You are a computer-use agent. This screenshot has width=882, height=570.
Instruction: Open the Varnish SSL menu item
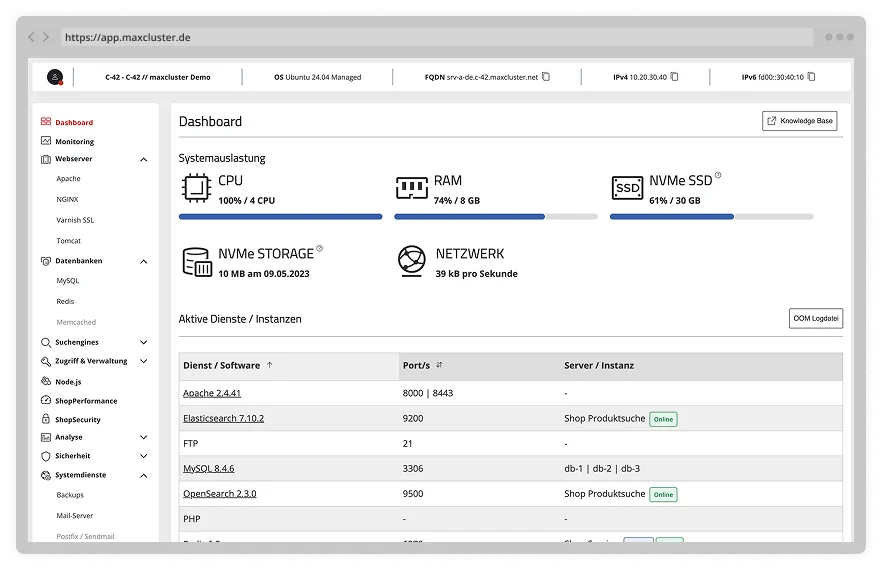tap(75, 220)
